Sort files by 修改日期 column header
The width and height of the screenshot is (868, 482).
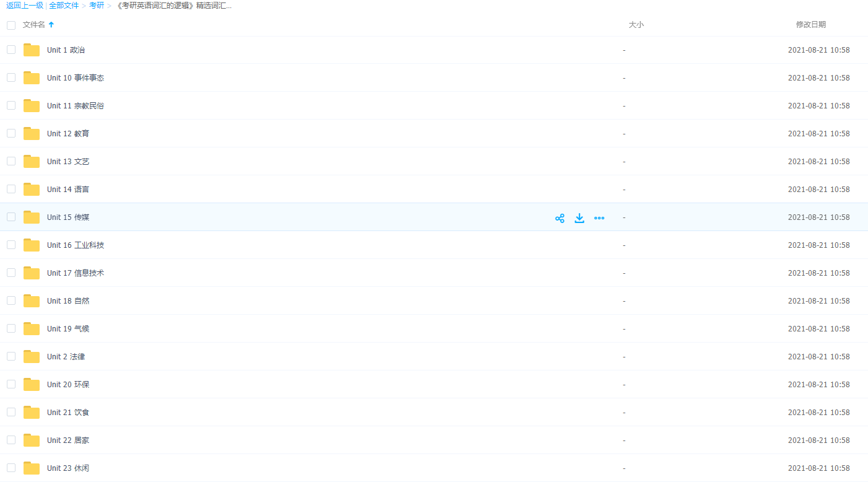point(810,25)
